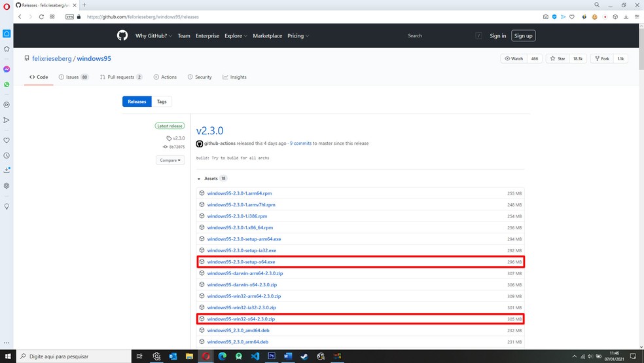Open the 9 commits link
Image resolution: width=644 pixels, height=363 pixels.
pyautogui.click(x=300, y=143)
